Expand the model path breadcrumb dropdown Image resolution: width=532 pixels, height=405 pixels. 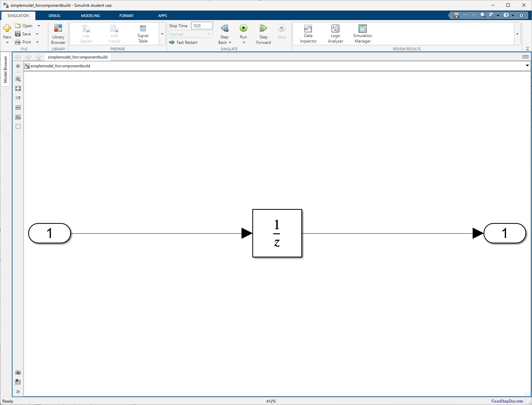click(x=527, y=66)
